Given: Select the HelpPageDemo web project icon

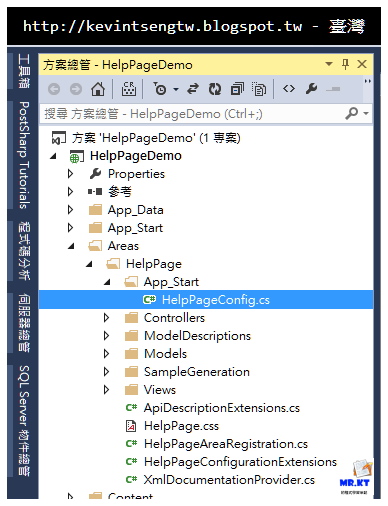Looking at the screenshot, I should coord(76,156).
